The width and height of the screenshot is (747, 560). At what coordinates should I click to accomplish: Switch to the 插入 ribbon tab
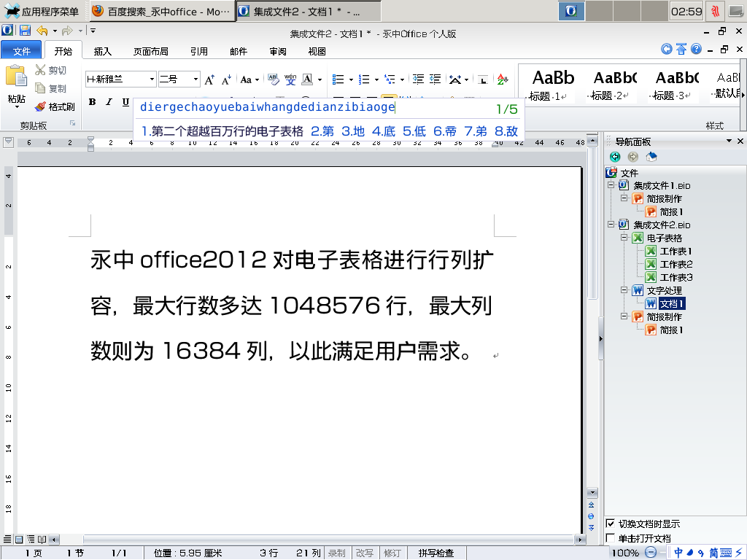102,51
